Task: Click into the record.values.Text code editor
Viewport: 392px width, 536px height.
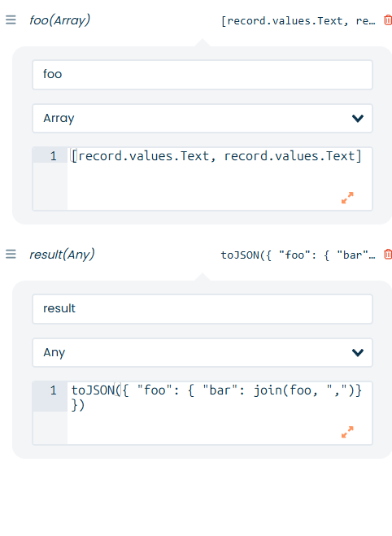Action: (x=220, y=179)
